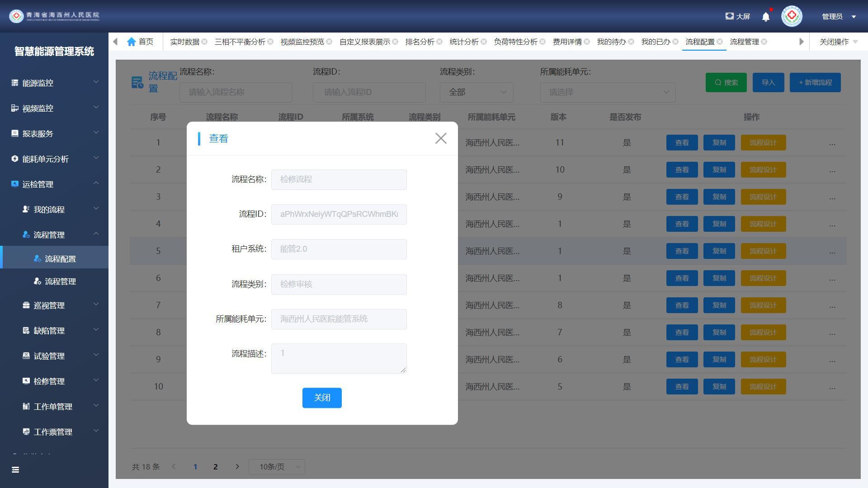This screenshot has height=488, width=868.
Task: Go to page 2 of results
Action: pos(216,467)
